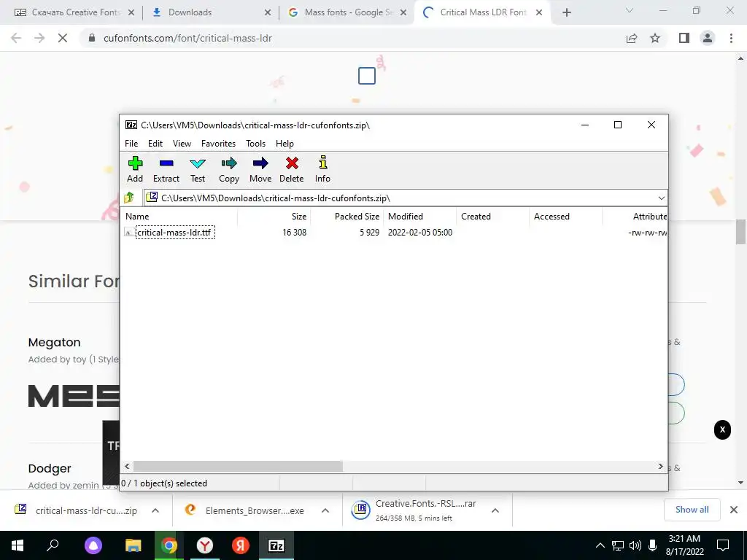The height and width of the screenshot is (560, 747).
Task: Share this page via address bar icon
Action: point(632,38)
